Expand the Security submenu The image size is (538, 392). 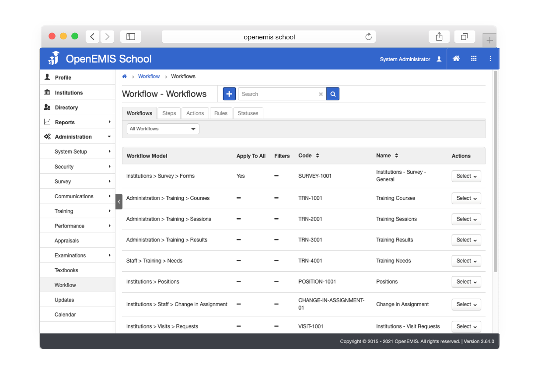click(x=77, y=167)
